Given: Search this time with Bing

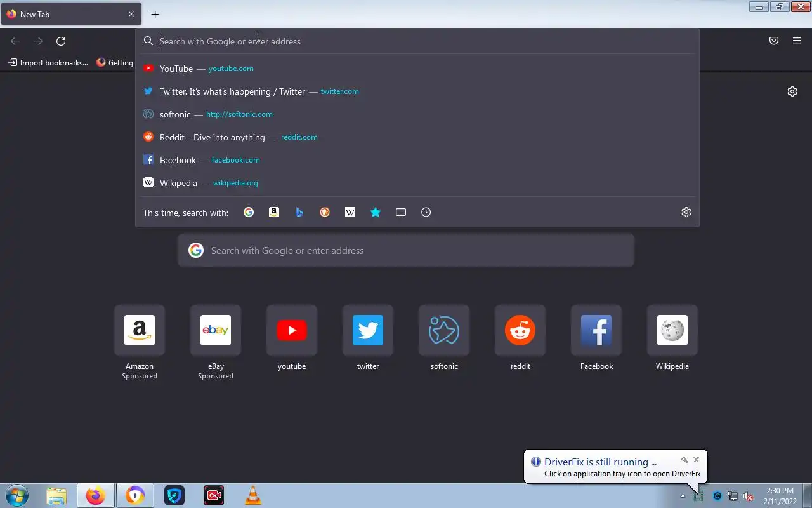Looking at the screenshot, I should pos(299,213).
